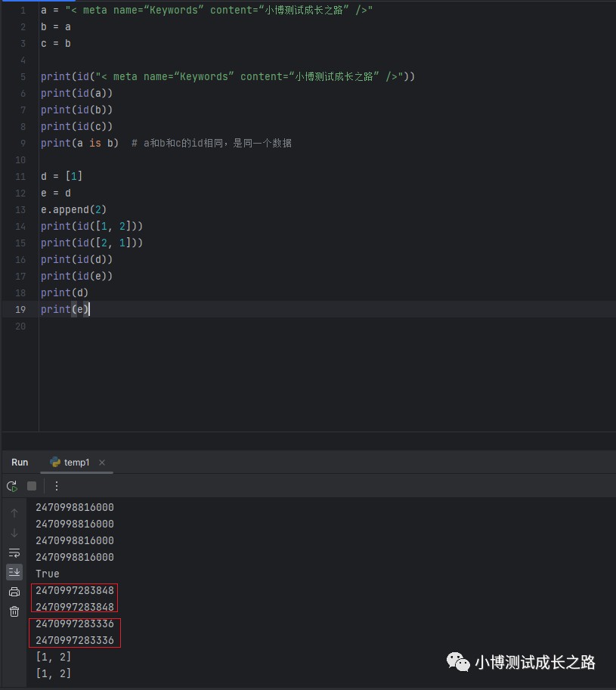616x690 pixels.
Task: Toggle soft-wrap in the Run console
Action: (14, 552)
